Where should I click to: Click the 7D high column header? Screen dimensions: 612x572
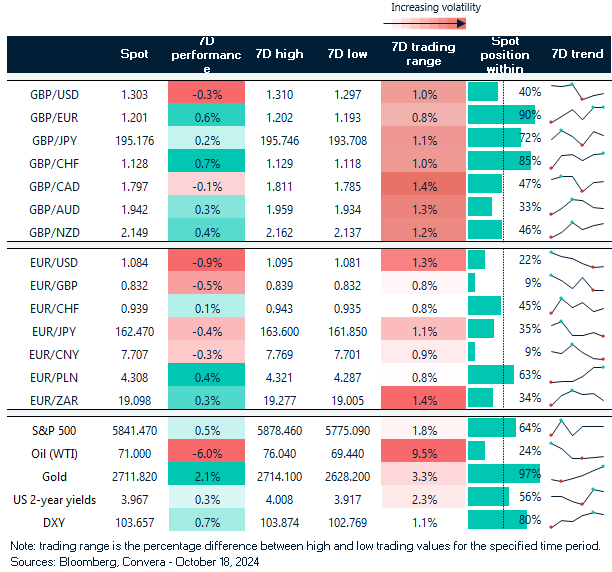tap(279, 54)
